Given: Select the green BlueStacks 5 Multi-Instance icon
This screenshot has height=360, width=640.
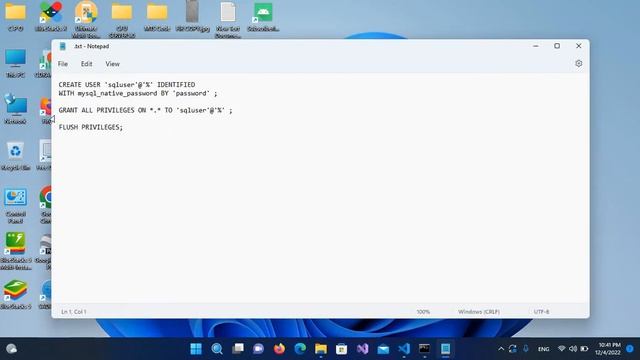Looking at the screenshot, I should (16, 251).
